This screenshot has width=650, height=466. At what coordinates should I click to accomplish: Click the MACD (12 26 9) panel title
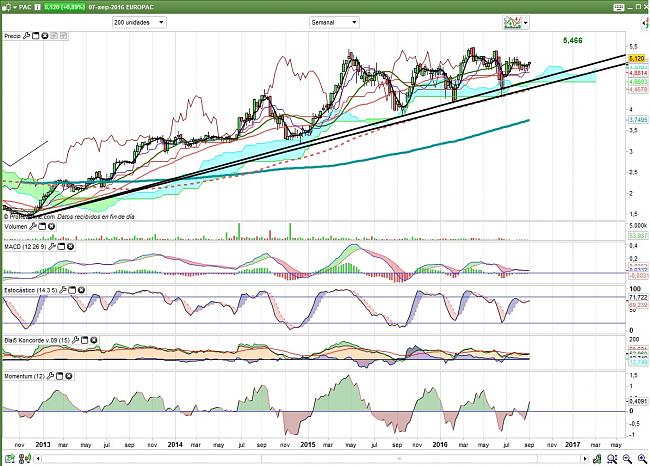pos(25,247)
